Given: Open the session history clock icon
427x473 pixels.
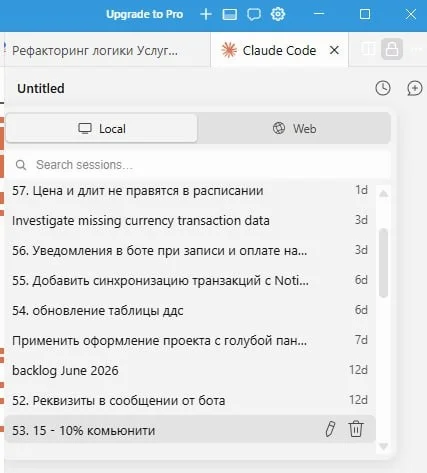Looking at the screenshot, I should point(383,88).
